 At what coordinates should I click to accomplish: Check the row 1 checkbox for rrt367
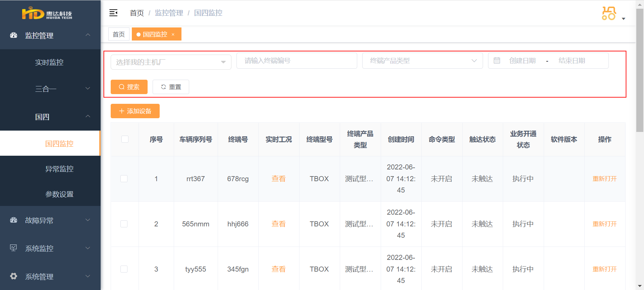[x=124, y=178]
